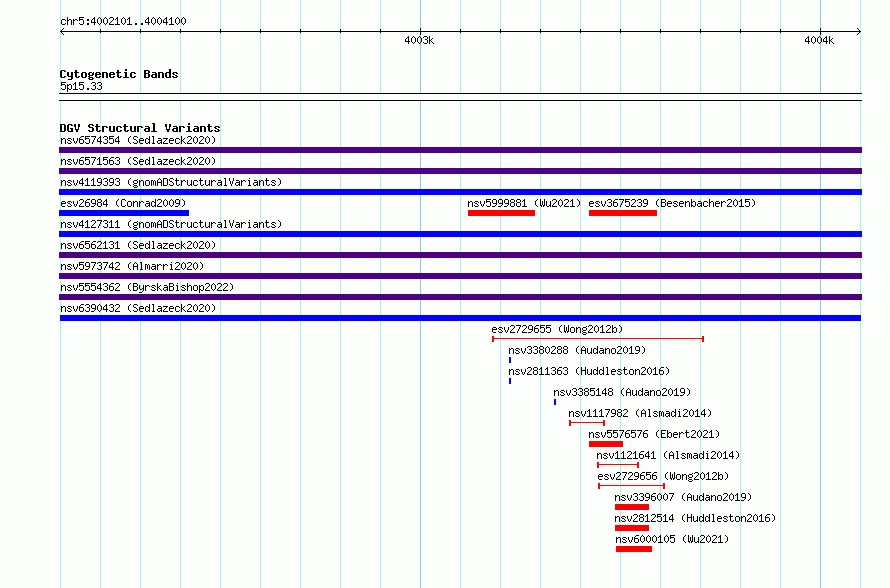Select the esv2729656 (Wong2012b) label
This screenshot has height=588, width=890.
pyautogui.click(x=663, y=476)
